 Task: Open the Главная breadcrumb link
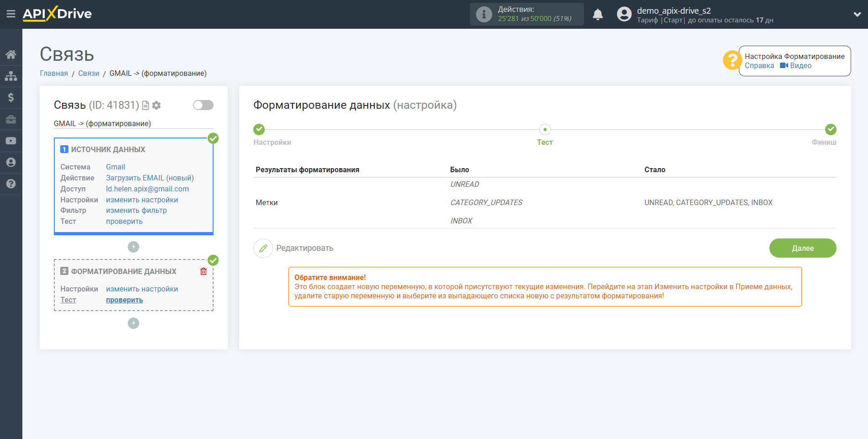[54, 73]
